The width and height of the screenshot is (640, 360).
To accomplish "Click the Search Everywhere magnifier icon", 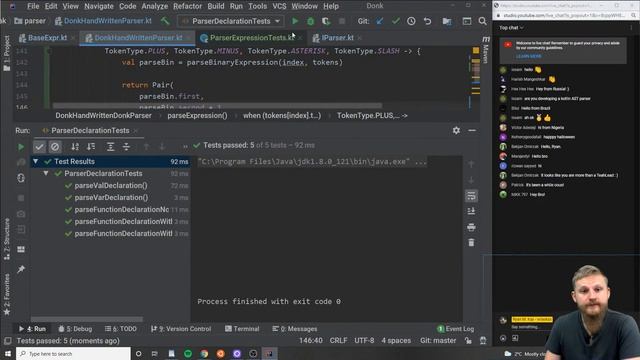I will click(482, 21).
